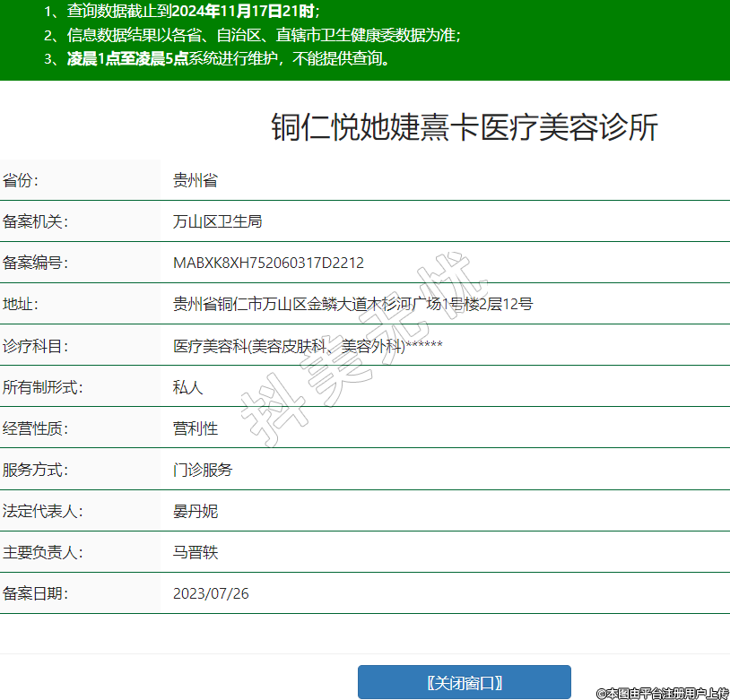Viewport: 730px width, 700px height.
Task: Click the province value 贵州省
Action: 196,181
